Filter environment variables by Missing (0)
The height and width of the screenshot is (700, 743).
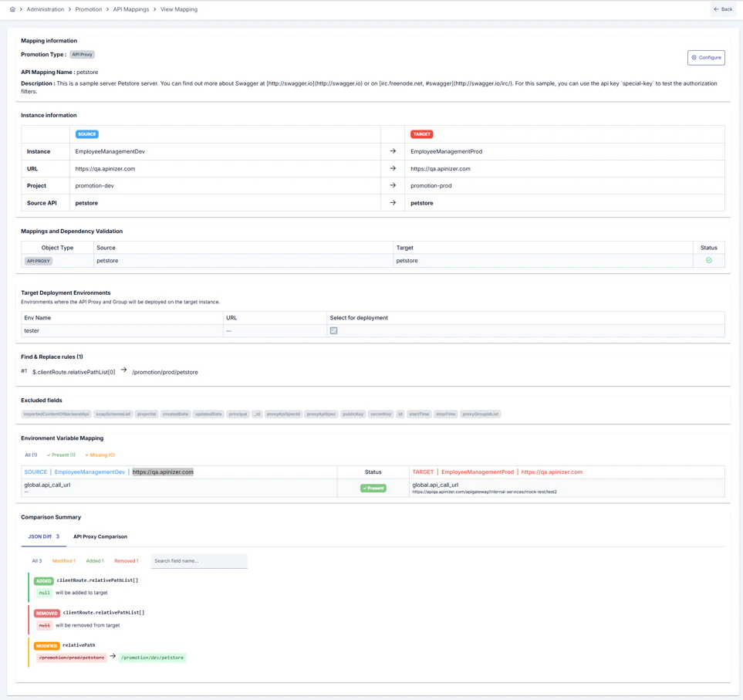(100, 455)
